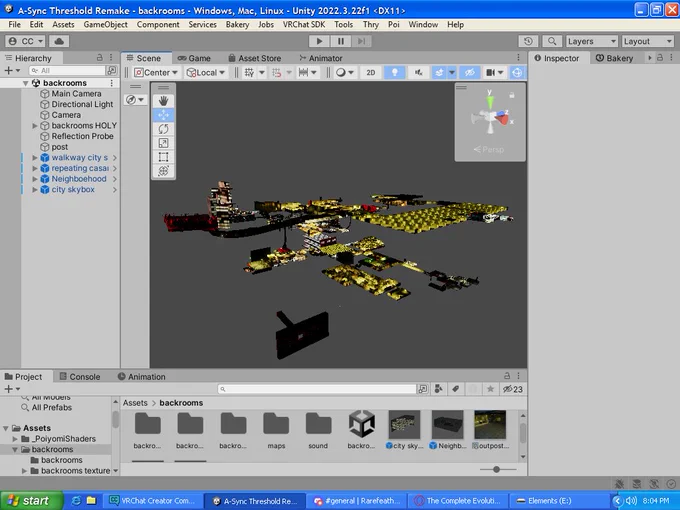The image size is (680, 510).
Task: Open the Layout dropdown
Action: click(x=647, y=41)
